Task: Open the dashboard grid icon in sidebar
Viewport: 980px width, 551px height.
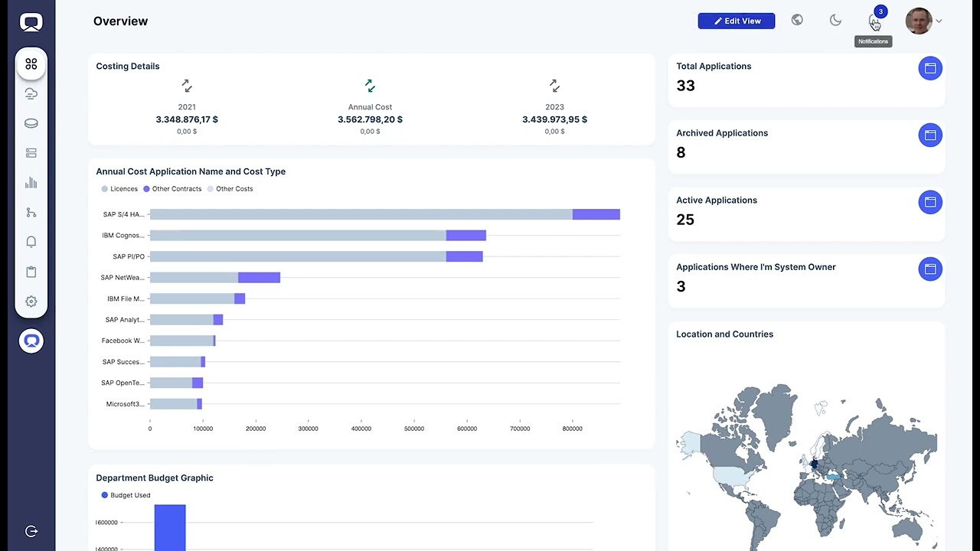Action: click(31, 64)
